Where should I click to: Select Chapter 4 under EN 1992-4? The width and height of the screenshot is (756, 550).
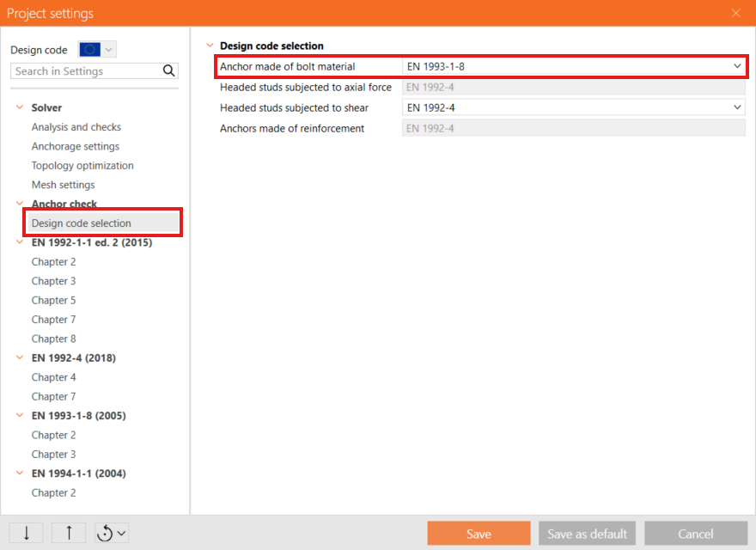(53, 377)
